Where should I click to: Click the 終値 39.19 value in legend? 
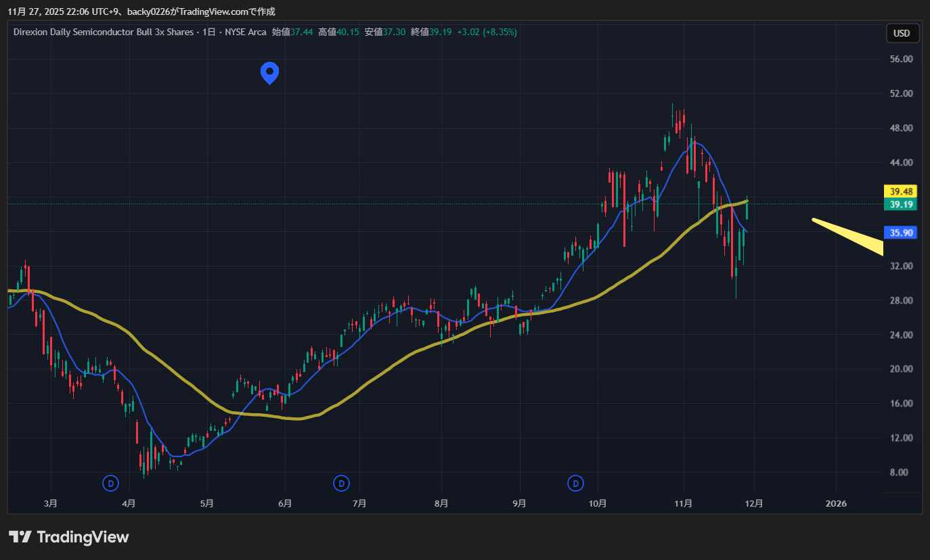(x=441, y=32)
